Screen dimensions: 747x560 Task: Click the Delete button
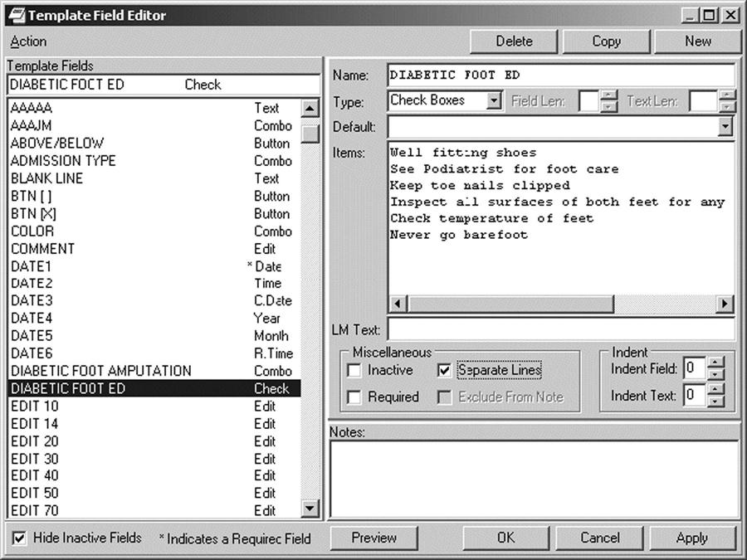(x=514, y=41)
